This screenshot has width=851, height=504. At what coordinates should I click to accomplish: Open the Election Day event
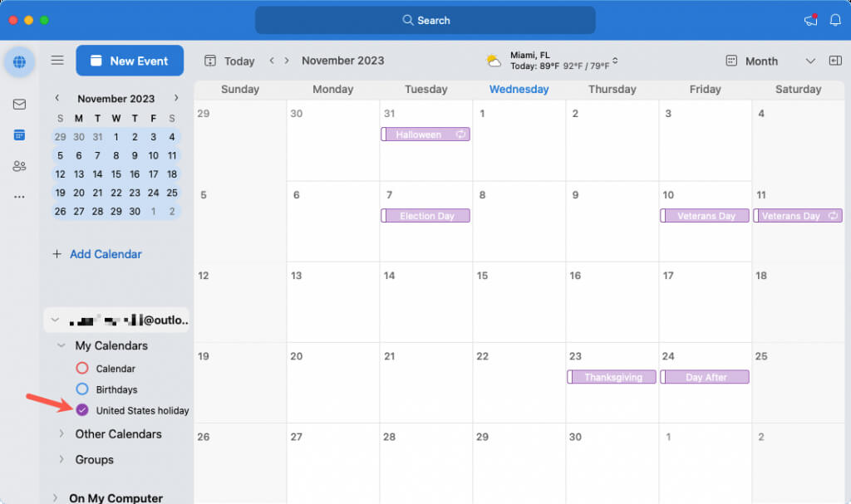click(425, 215)
